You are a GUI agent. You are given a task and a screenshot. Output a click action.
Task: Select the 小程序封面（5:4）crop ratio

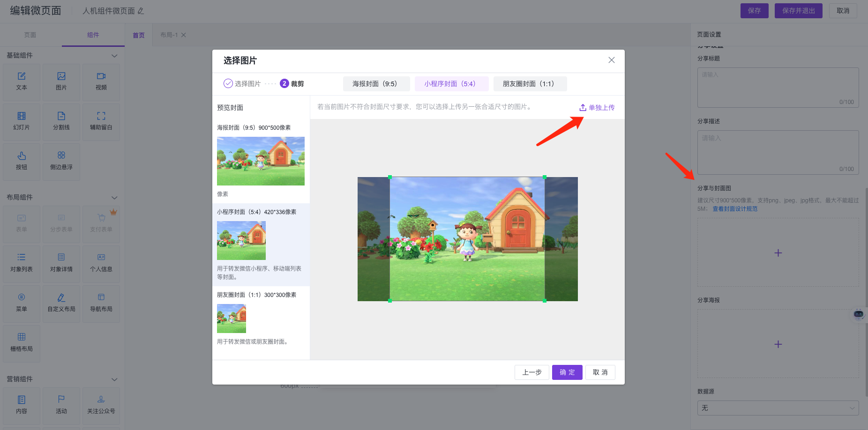(x=452, y=84)
